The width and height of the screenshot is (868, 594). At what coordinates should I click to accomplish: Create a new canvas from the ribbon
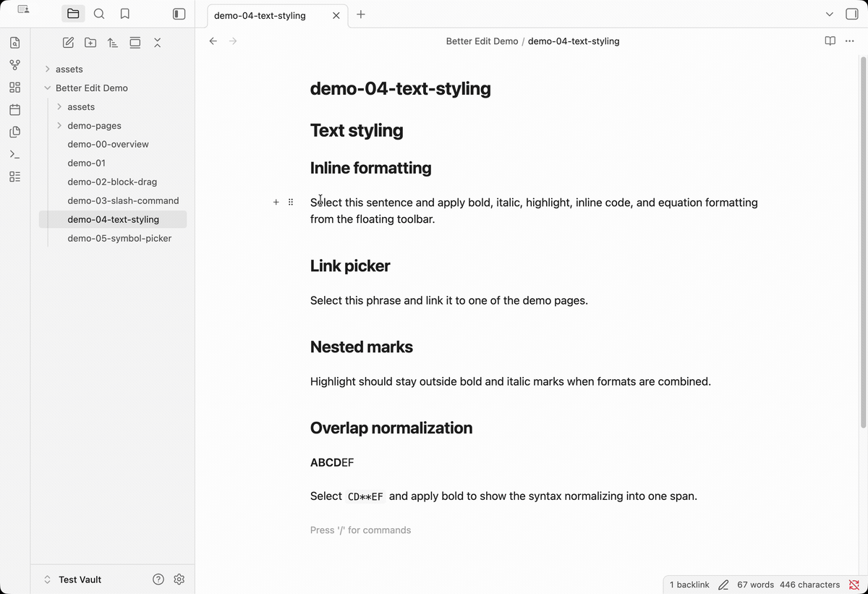tap(15, 88)
